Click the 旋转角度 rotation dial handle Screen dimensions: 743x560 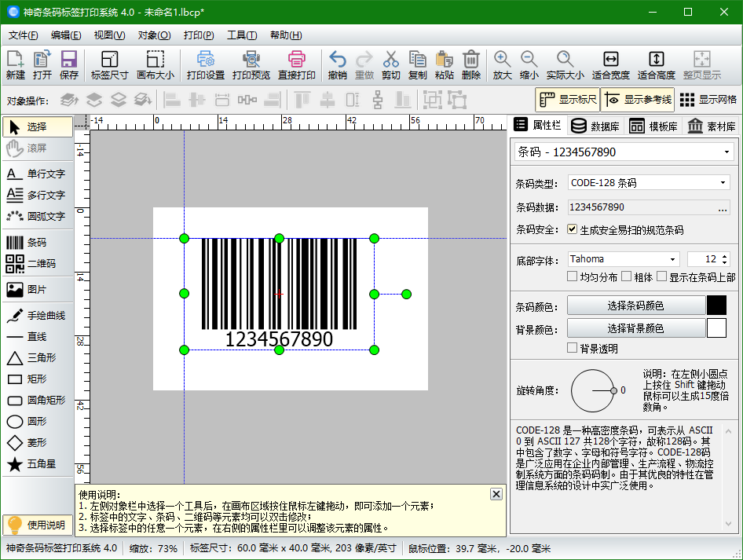tap(613, 391)
